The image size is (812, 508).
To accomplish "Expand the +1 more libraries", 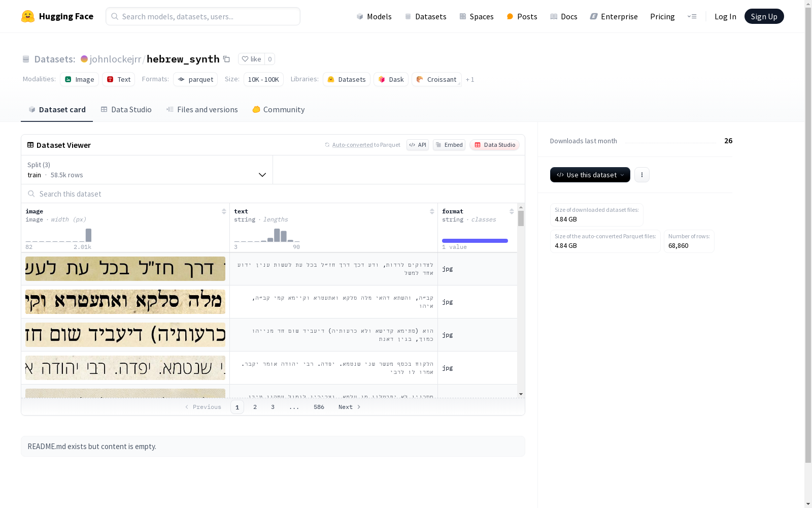I will (x=470, y=79).
